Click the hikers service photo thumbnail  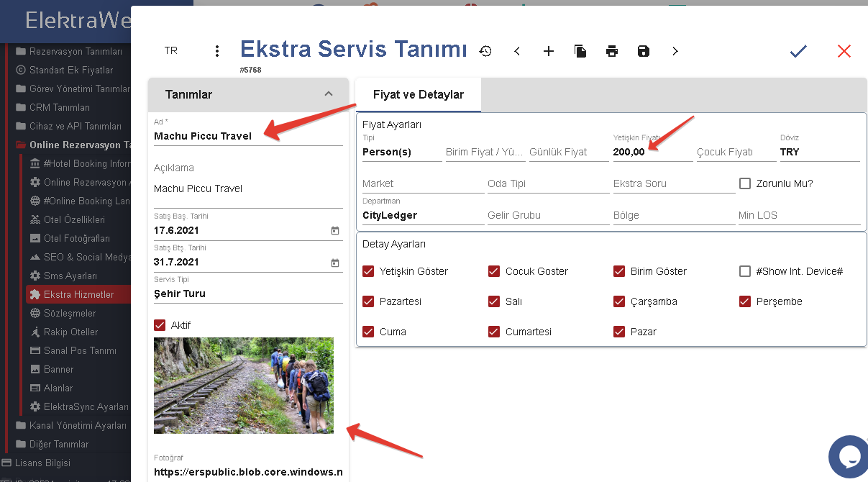coord(244,386)
